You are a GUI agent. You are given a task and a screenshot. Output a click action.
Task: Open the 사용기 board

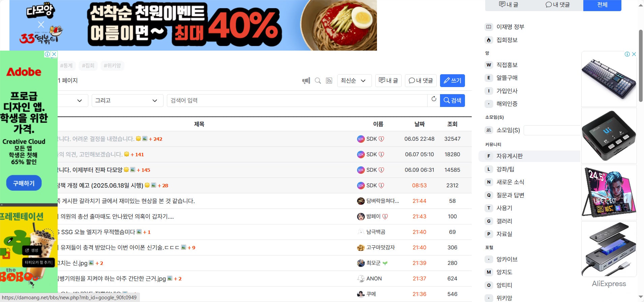click(504, 208)
